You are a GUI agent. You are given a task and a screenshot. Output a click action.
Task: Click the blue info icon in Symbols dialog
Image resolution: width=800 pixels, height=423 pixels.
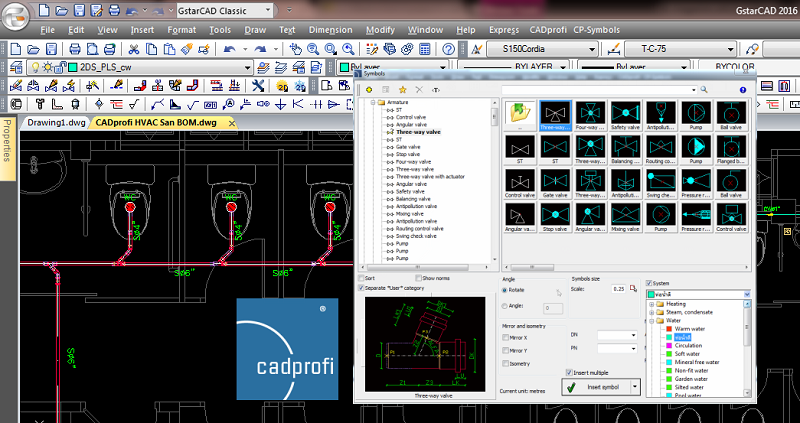(743, 90)
